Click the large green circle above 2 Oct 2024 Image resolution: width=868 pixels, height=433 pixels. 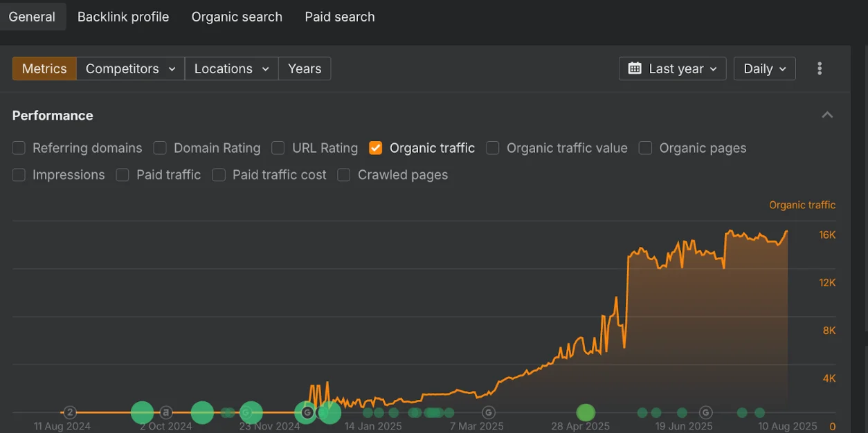[x=142, y=412]
